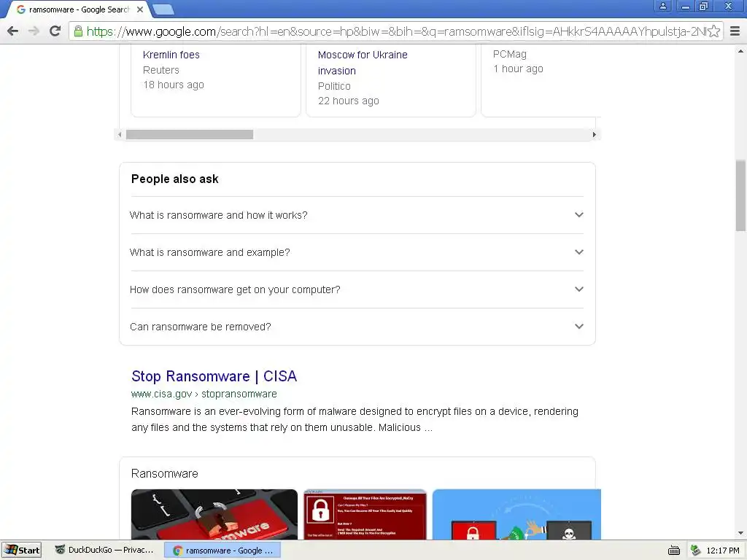This screenshot has height=560, width=747.
Task: View the green padlock site security info
Action: pyautogui.click(x=78, y=31)
